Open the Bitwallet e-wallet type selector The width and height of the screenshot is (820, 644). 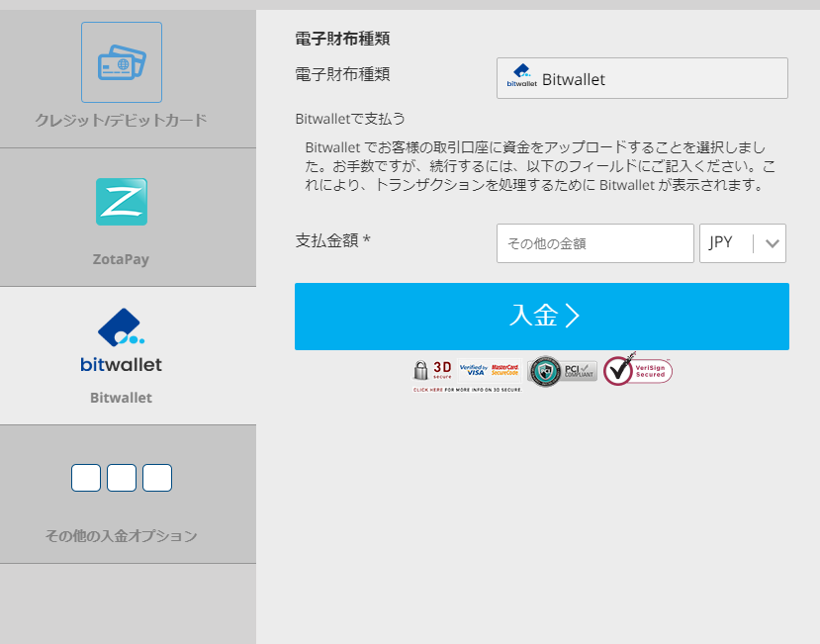pyautogui.click(x=642, y=78)
